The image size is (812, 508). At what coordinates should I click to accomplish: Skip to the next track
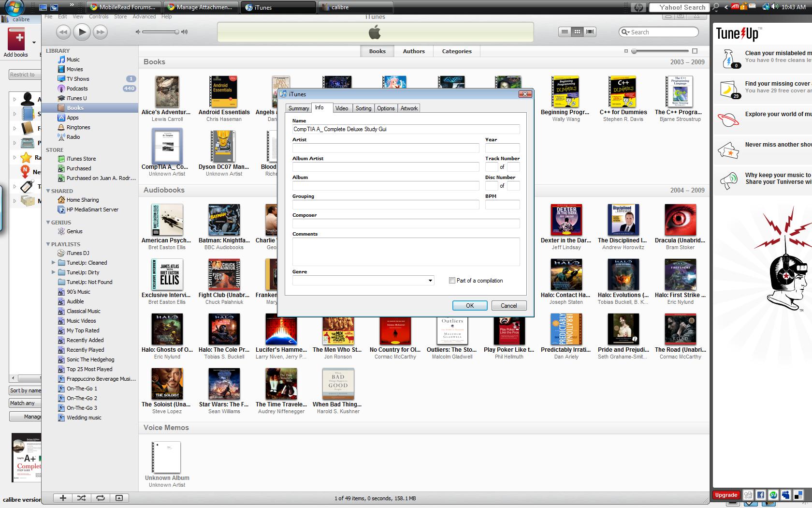tap(100, 32)
